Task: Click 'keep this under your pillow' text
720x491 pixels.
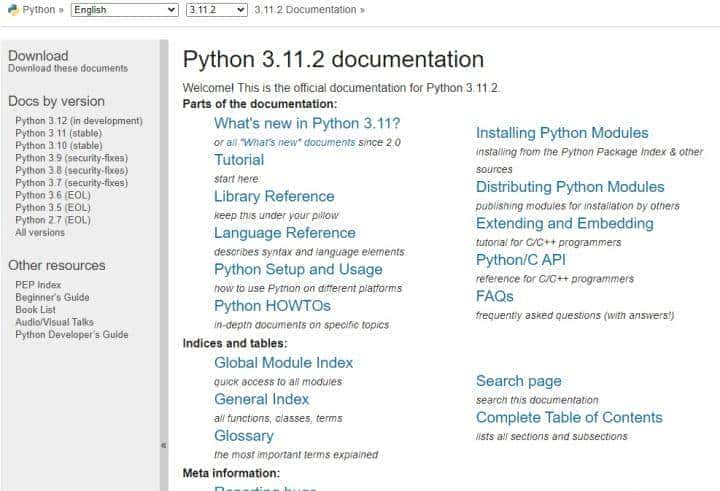Action: 276,215
